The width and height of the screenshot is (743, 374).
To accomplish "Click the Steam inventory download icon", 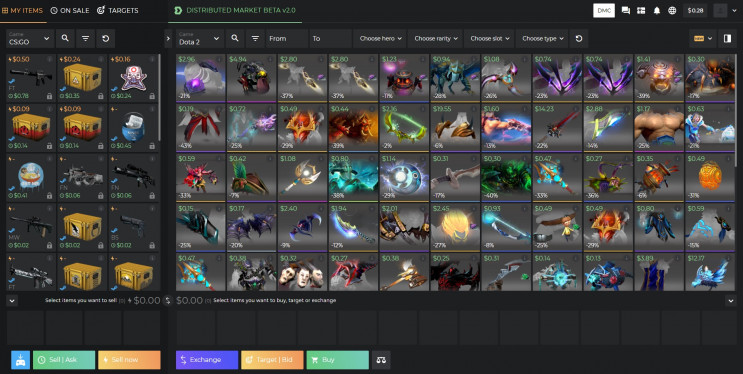I will tap(20, 360).
